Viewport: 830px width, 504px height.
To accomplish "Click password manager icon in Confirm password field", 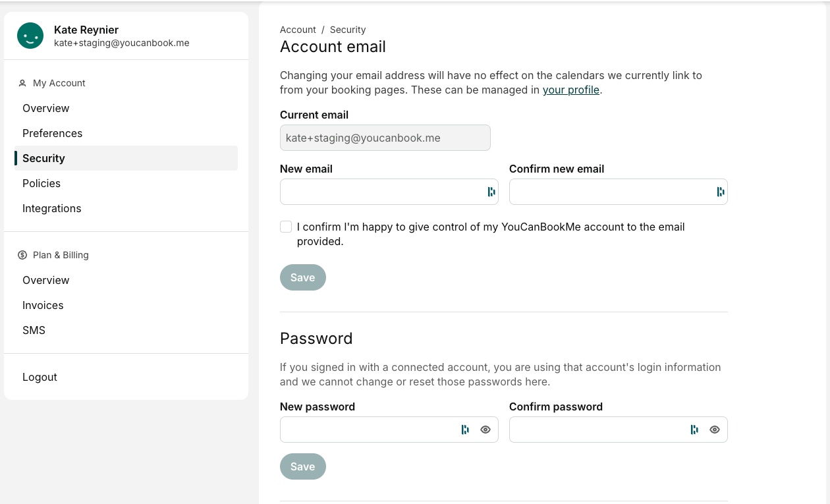I will click(694, 430).
